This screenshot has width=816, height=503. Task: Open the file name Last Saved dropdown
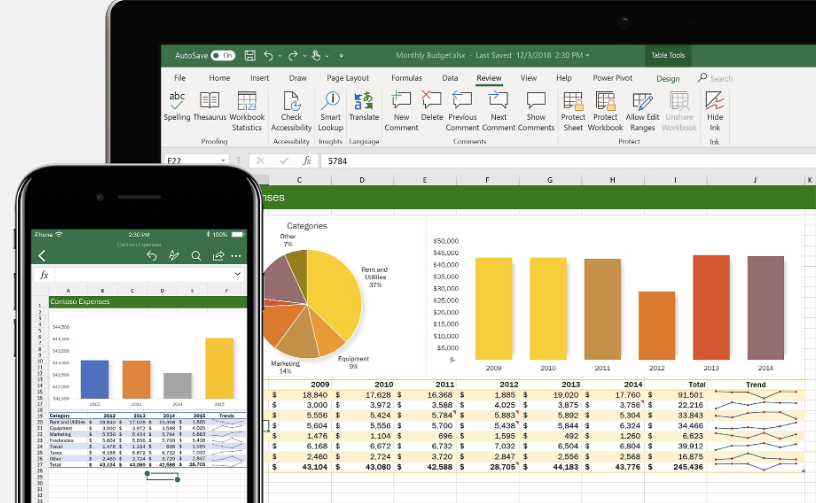pos(588,55)
